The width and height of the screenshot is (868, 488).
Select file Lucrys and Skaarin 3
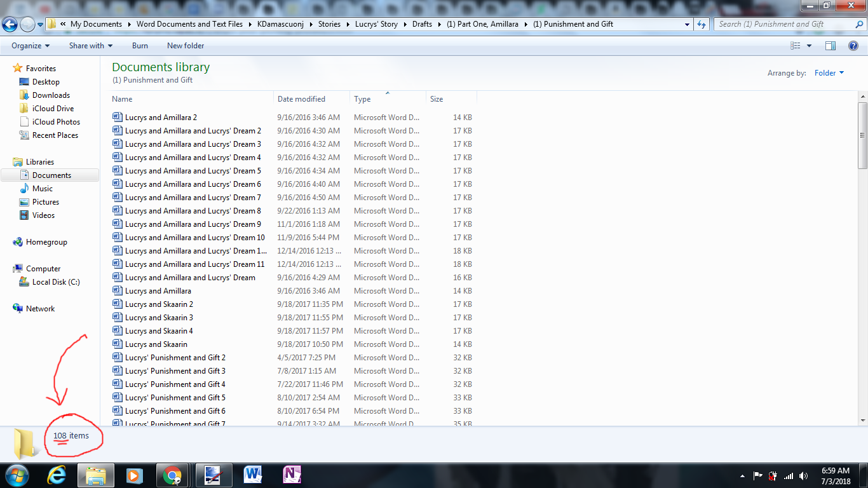coord(159,318)
